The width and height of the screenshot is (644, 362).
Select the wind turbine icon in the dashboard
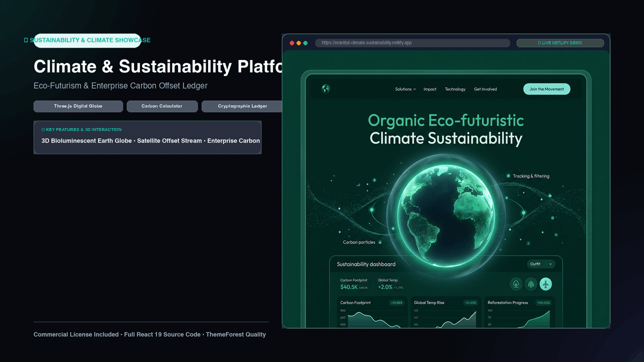(x=546, y=284)
